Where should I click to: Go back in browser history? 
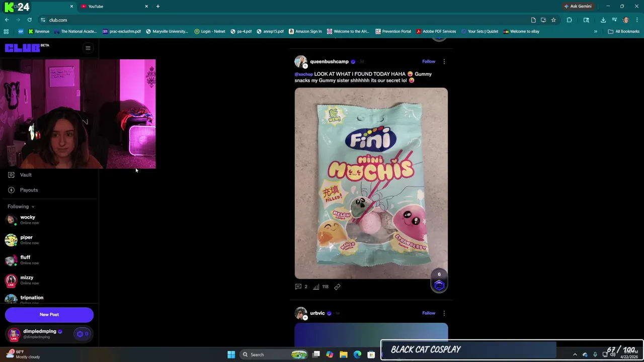7,20
